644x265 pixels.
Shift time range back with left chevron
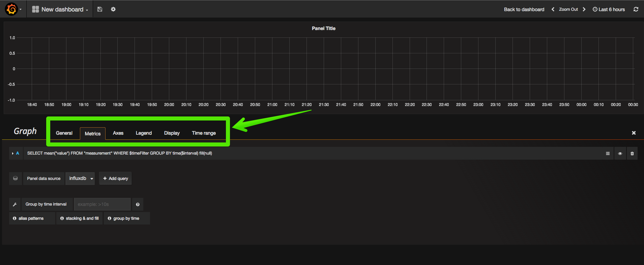coord(553,9)
